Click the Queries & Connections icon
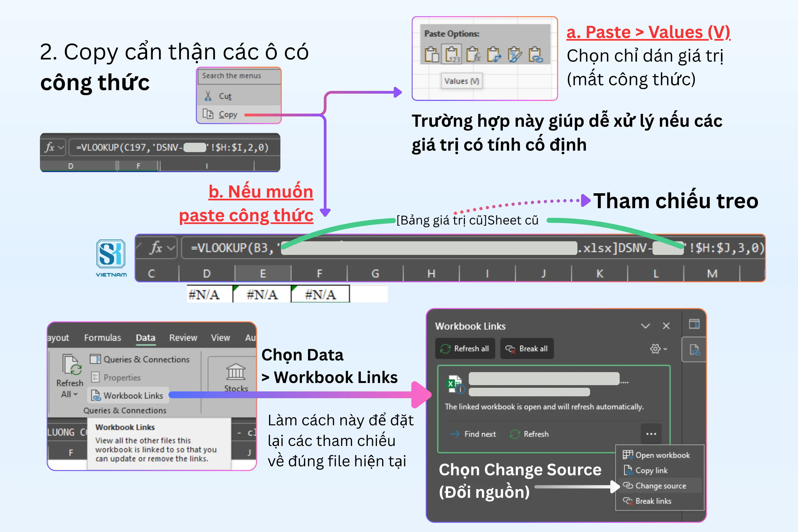The image size is (798, 532). pos(95,359)
